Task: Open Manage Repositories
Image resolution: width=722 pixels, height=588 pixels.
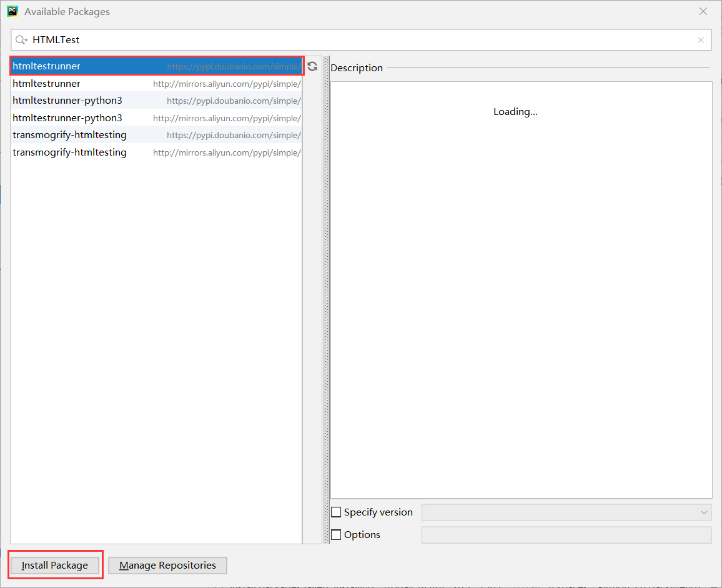Action: (167, 566)
